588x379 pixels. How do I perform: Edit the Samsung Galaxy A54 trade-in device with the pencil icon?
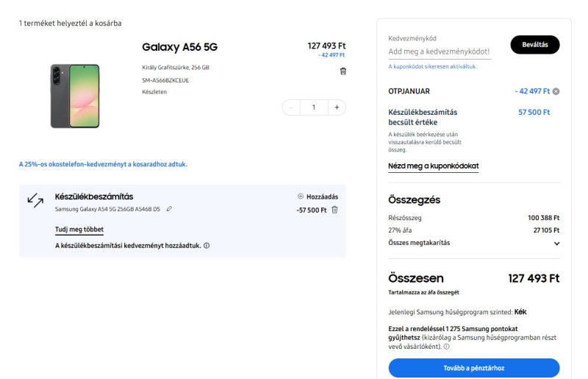[x=169, y=209]
